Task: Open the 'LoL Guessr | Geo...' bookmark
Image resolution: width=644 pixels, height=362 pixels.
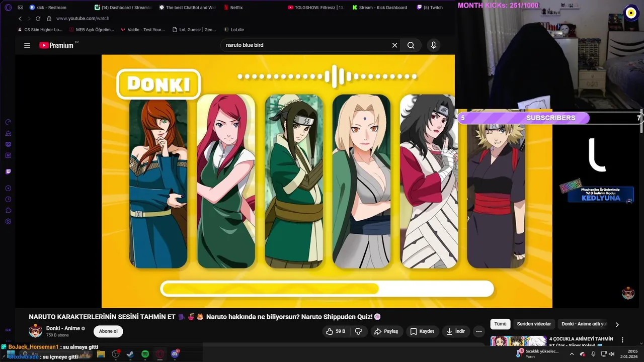Action: [x=194, y=30]
